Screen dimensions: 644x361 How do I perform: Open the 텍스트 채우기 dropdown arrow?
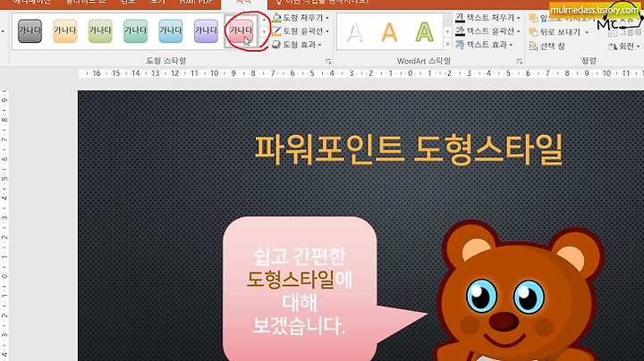coord(518,18)
